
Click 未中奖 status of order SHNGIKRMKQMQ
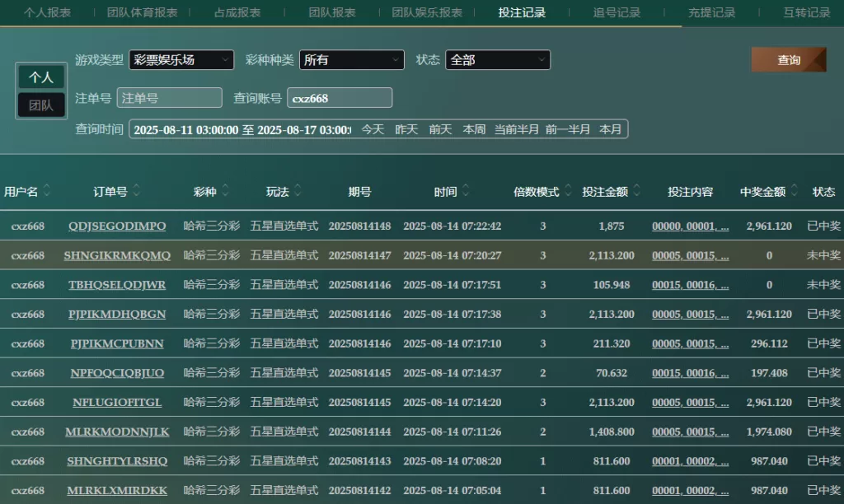tap(823, 255)
